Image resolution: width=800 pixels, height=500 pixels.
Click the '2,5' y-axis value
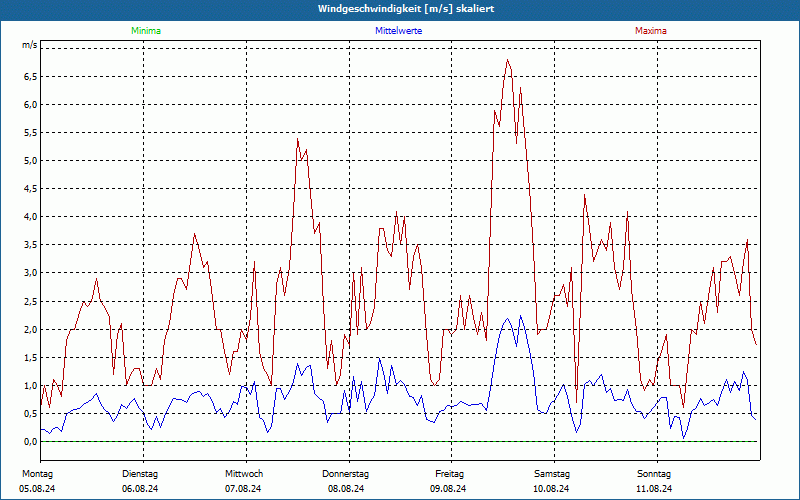tap(31, 302)
